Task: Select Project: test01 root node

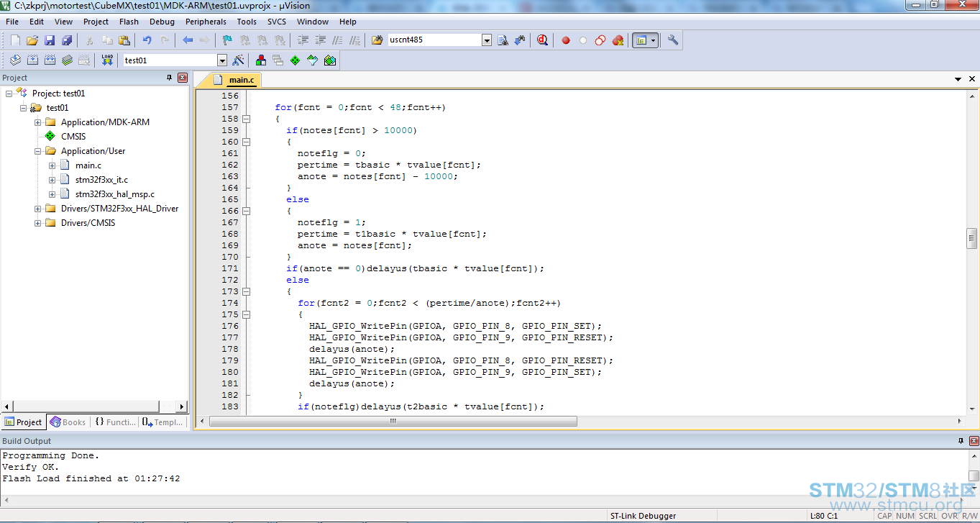Action: click(x=58, y=94)
